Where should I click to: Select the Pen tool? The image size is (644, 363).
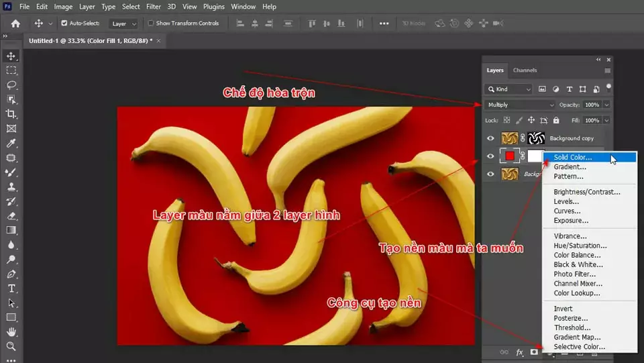click(x=11, y=274)
